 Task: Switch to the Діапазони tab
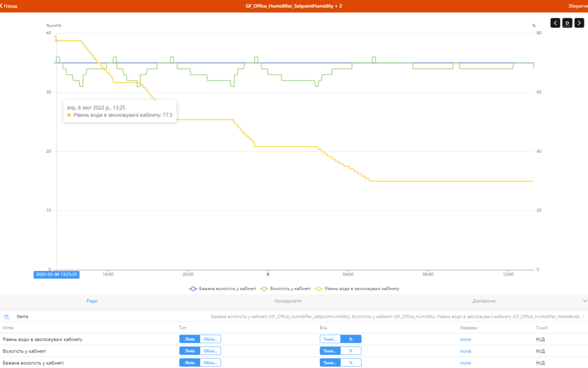pos(484,301)
